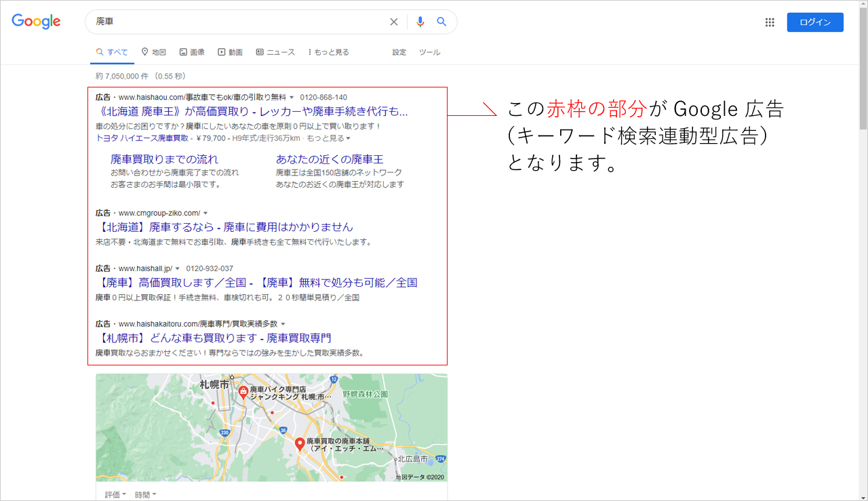Start voice search with the microphone icon
The height and width of the screenshot is (501, 868).
point(420,22)
